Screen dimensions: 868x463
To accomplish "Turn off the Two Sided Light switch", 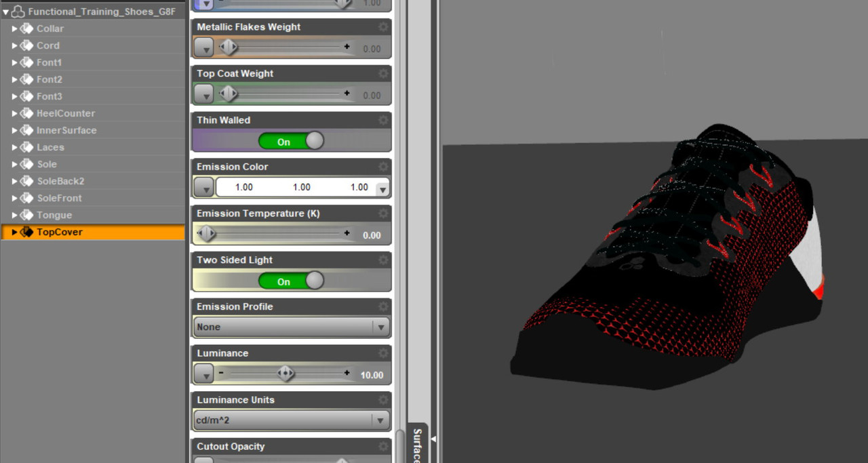I will pos(291,281).
